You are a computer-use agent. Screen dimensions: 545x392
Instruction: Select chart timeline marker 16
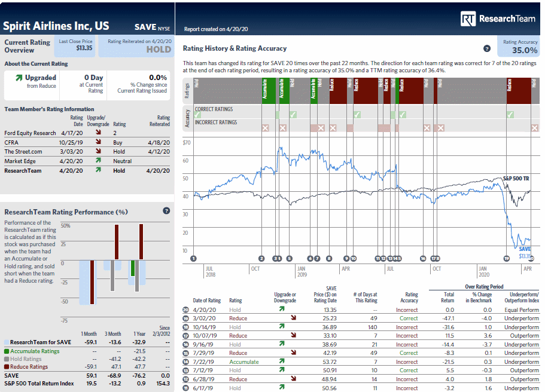(423, 258)
